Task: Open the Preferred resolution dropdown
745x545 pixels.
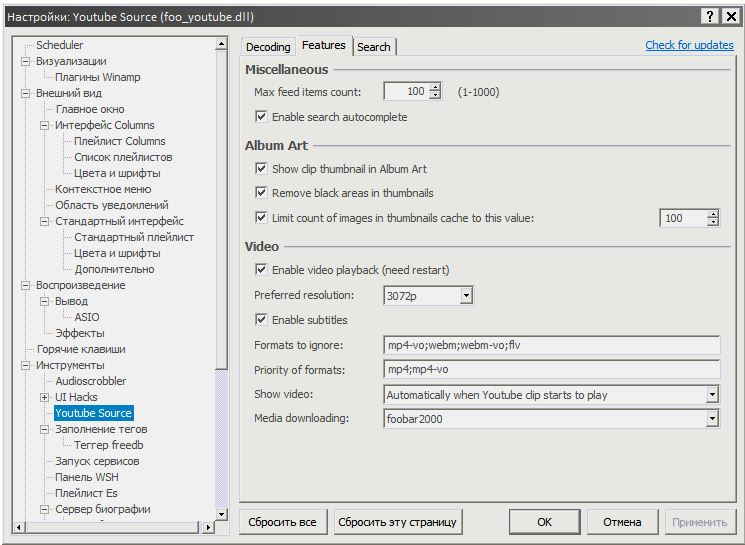Action: pos(465,296)
